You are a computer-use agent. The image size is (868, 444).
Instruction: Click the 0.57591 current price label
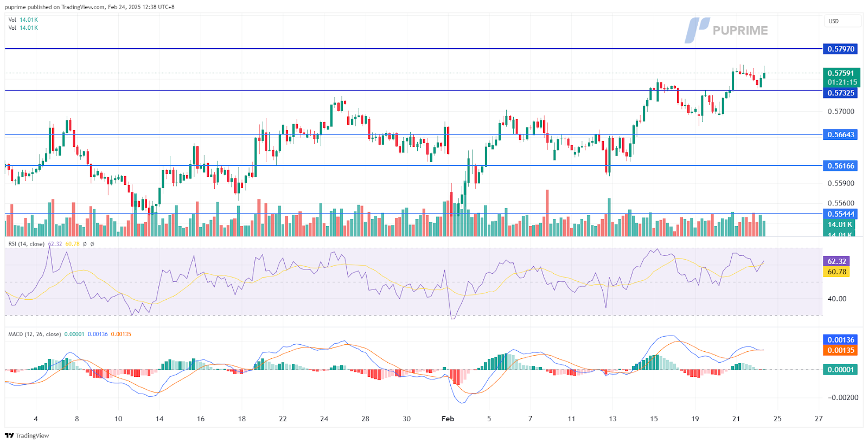(x=841, y=73)
